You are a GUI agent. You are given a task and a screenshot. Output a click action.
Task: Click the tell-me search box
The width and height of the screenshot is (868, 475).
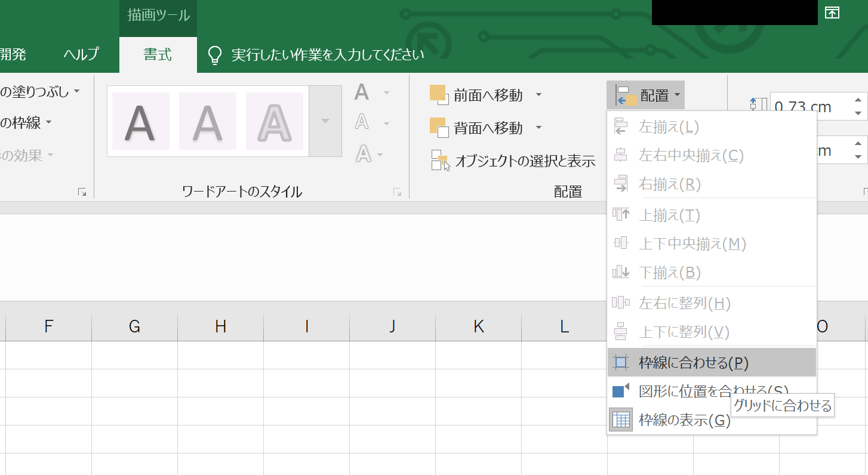pos(328,55)
